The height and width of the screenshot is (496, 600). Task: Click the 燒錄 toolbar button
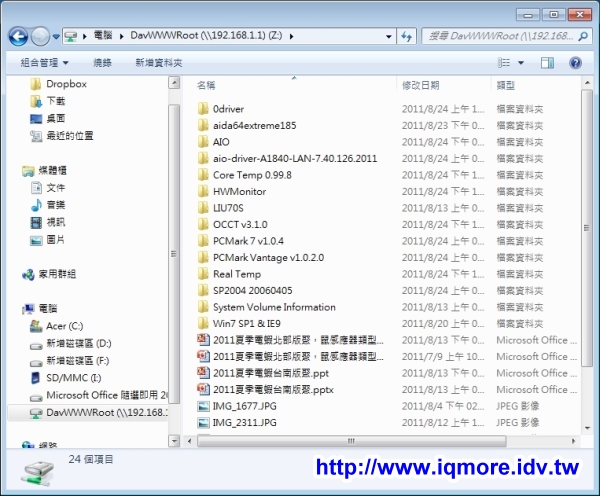coord(103,63)
